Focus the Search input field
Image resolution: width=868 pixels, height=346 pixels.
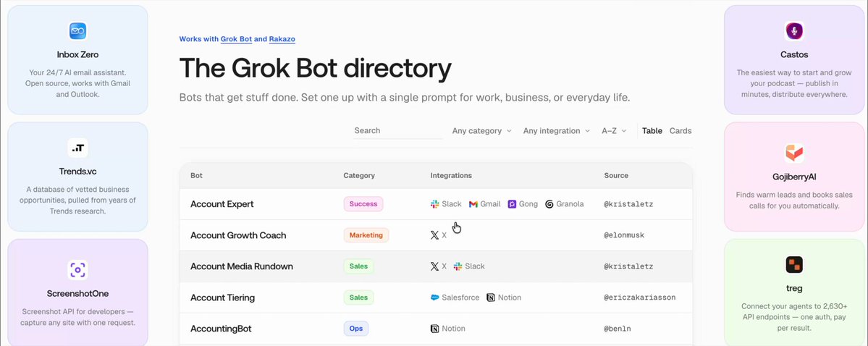(x=397, y=130)
